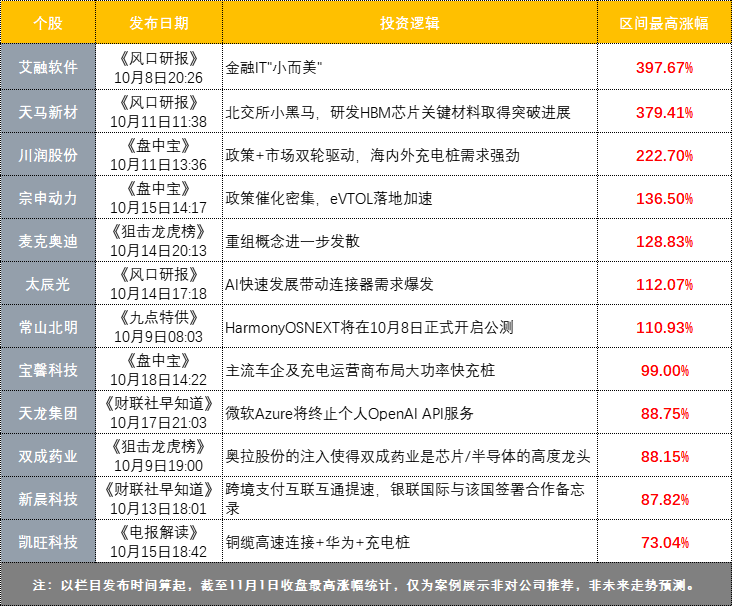Viewport: 732px width, 606px height.
Task: Select stock name 常山北明
Action: pos(48,327)
